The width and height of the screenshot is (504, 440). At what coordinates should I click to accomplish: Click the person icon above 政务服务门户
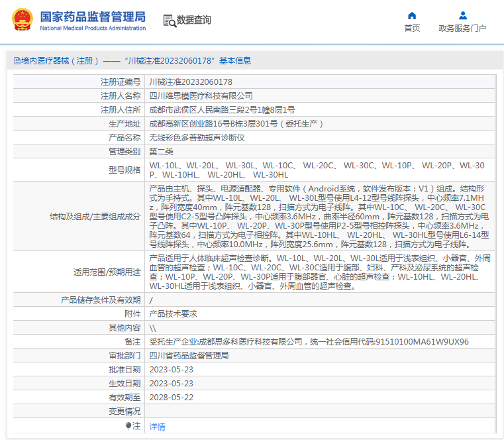pos(462,15)
